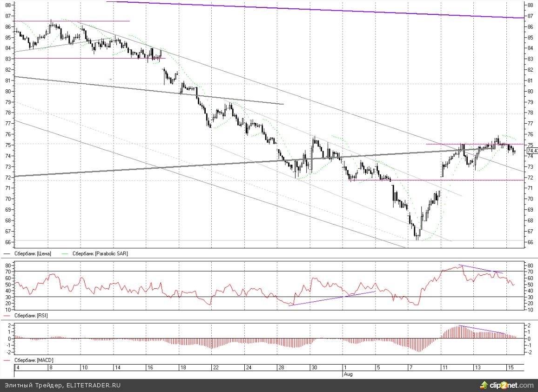Click the 66 level on right price axis
Image resolution: width=538 pixels, height=392 pixels.
click(531, 242)
